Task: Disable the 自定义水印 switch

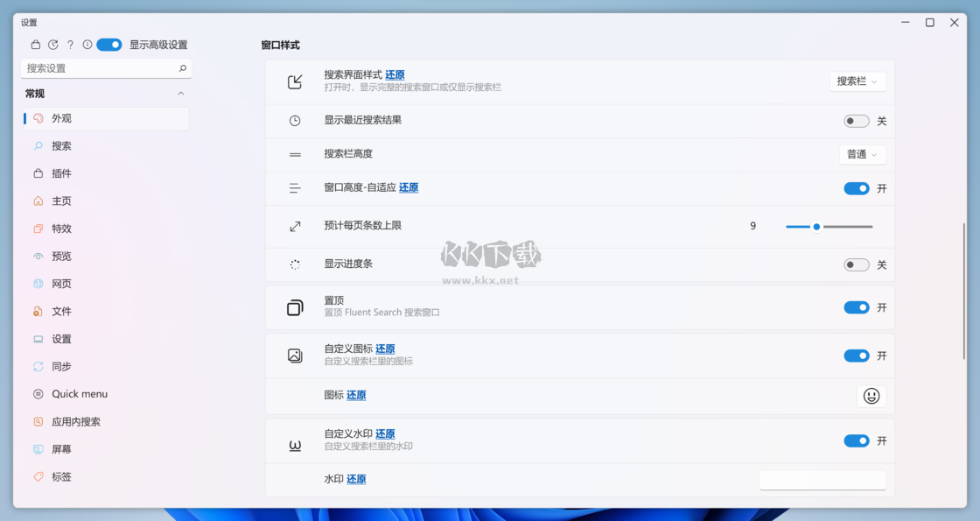Action: point(857,441)
